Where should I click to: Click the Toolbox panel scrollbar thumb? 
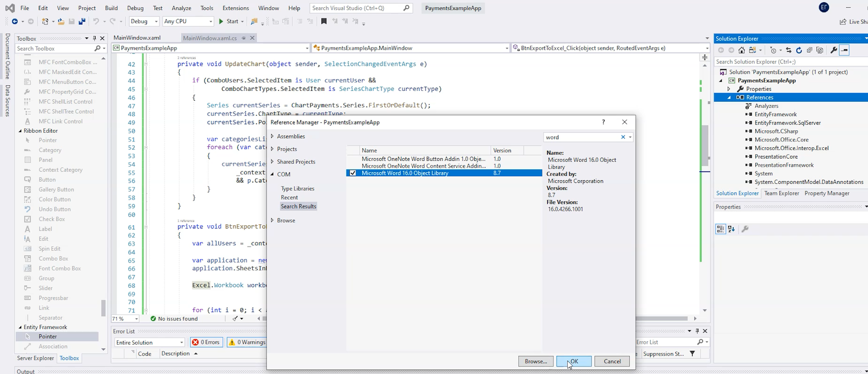103,307
